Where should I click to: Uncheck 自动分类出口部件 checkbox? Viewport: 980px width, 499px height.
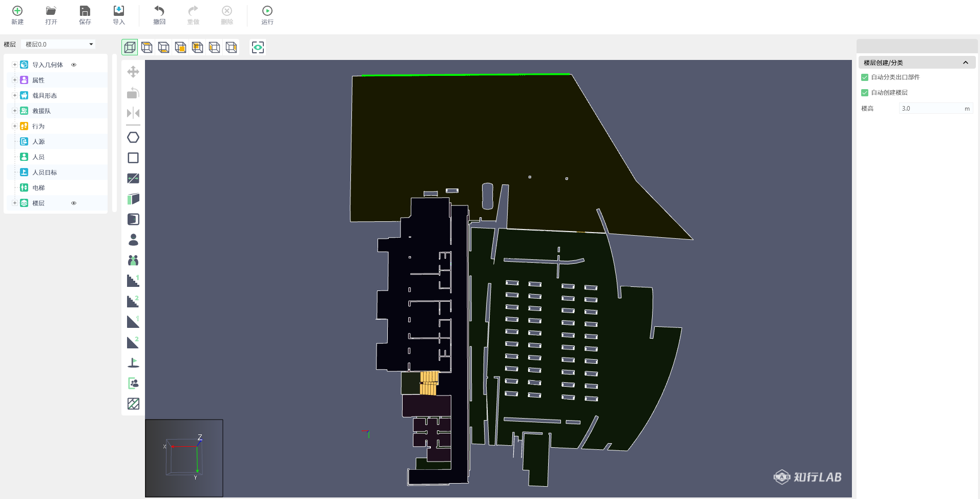865,77
